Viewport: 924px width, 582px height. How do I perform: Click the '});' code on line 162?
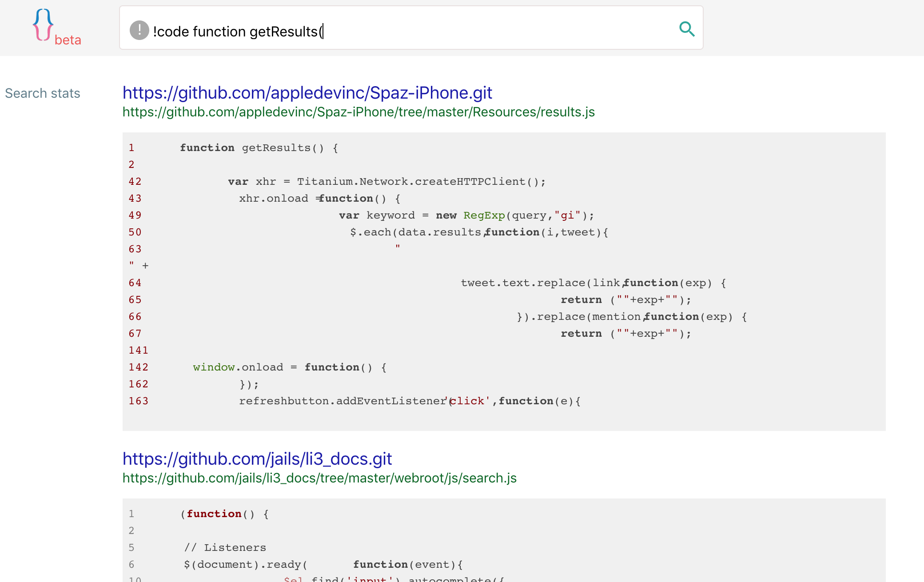pos(249,384)
